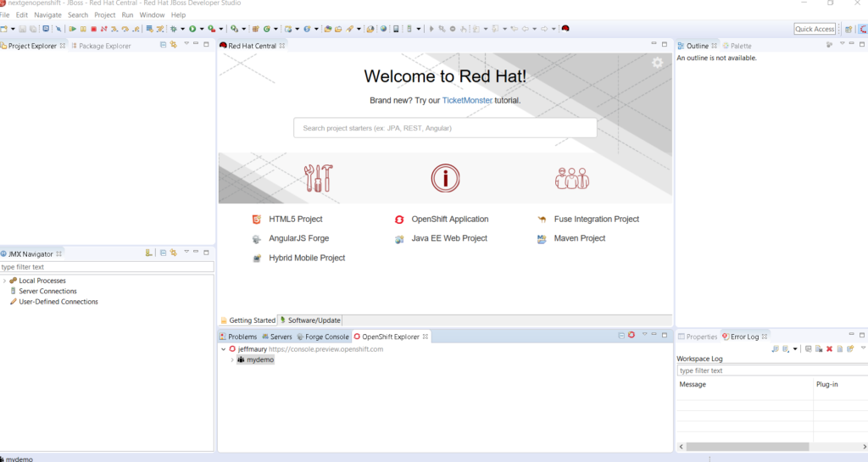
Task: Toggle Link with Editor in JMX Navigator
Action: pos(173,253)
